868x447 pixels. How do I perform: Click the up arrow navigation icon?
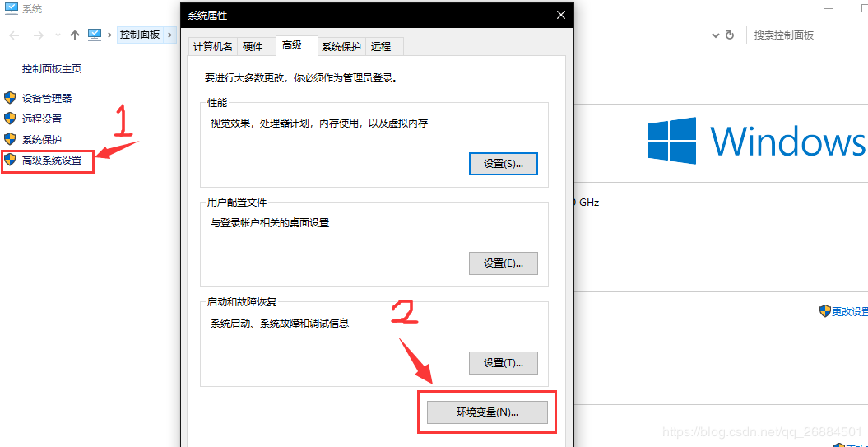coord(75,35)
